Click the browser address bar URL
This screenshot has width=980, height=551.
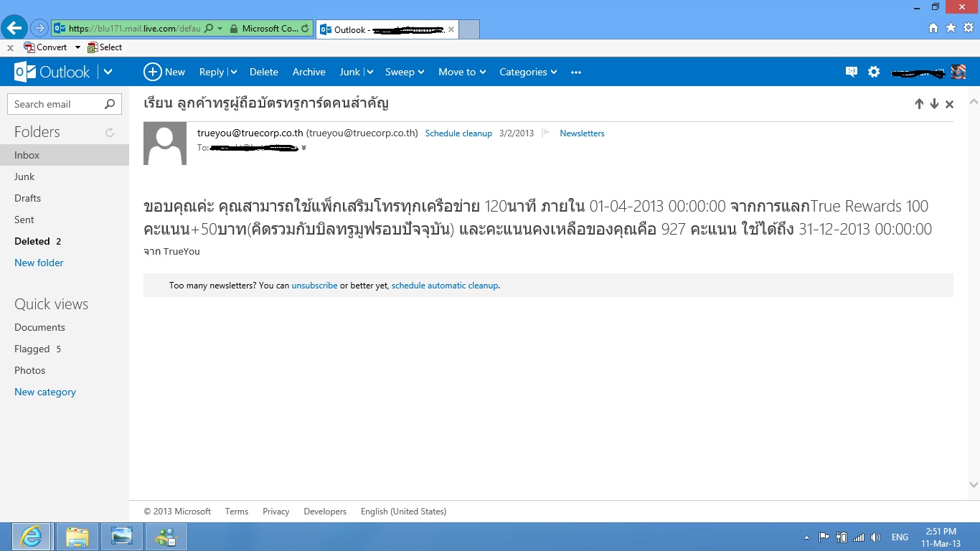pyautogui.click(x=134, y=29)
